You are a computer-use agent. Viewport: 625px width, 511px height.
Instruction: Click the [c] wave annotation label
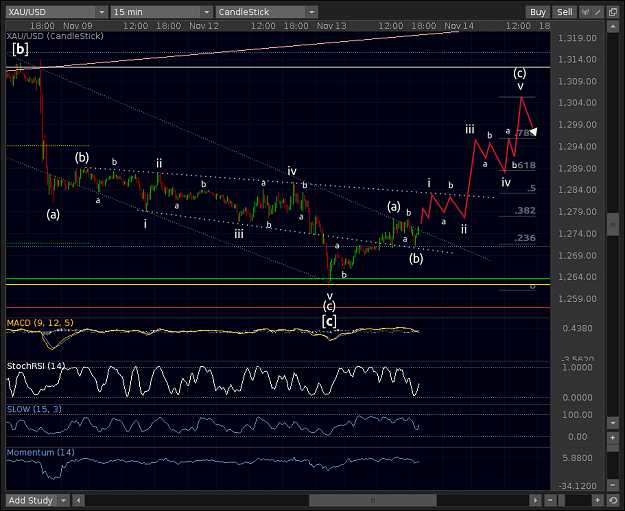coord(329,321)
